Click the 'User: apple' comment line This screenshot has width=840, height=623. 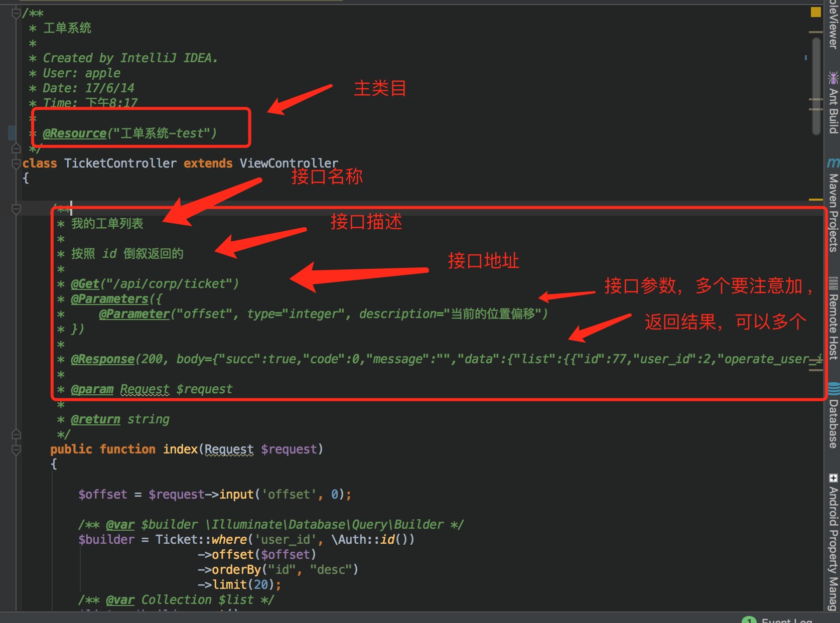tap(81, 73)
